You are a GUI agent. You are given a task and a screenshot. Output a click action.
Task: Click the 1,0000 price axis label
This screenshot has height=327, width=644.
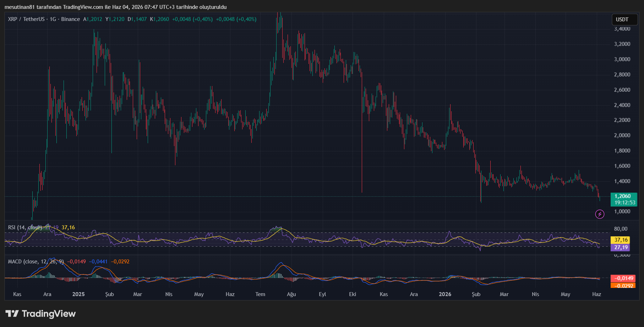[x=622, y=211]
